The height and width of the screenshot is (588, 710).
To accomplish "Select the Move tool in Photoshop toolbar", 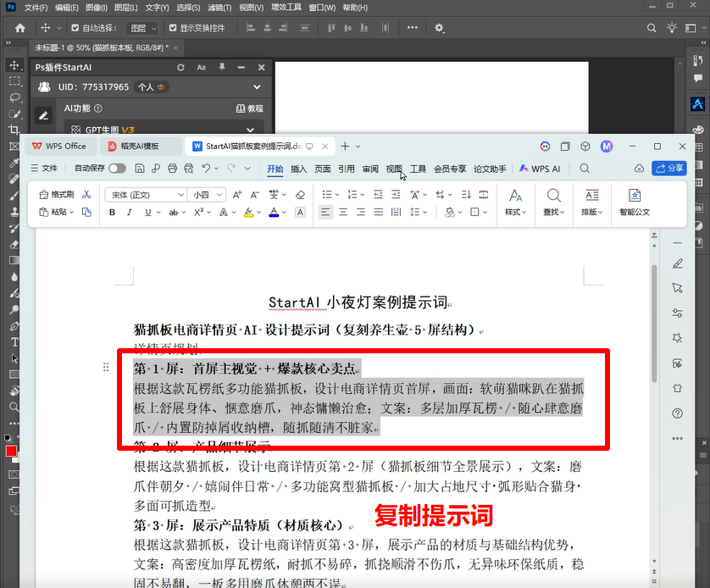I will [x=14, y=65].
